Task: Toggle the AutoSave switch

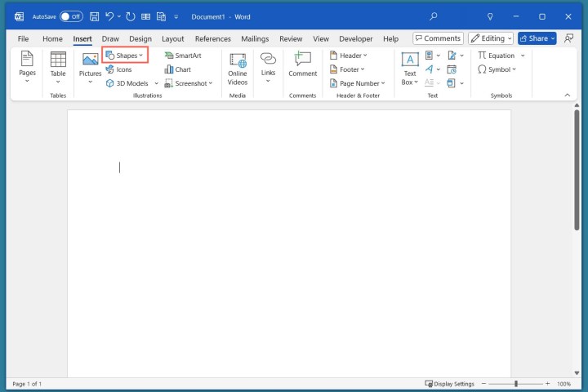Action: 71,16
